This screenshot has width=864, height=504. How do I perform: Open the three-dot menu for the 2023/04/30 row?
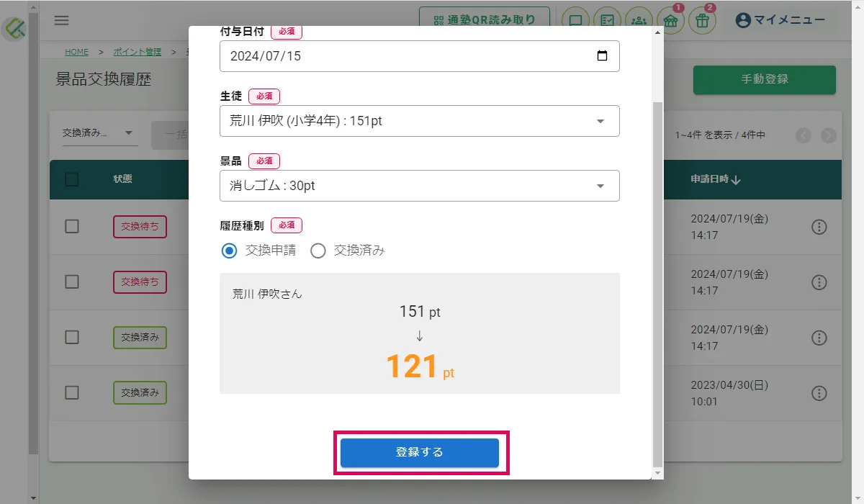pos(819,393)
